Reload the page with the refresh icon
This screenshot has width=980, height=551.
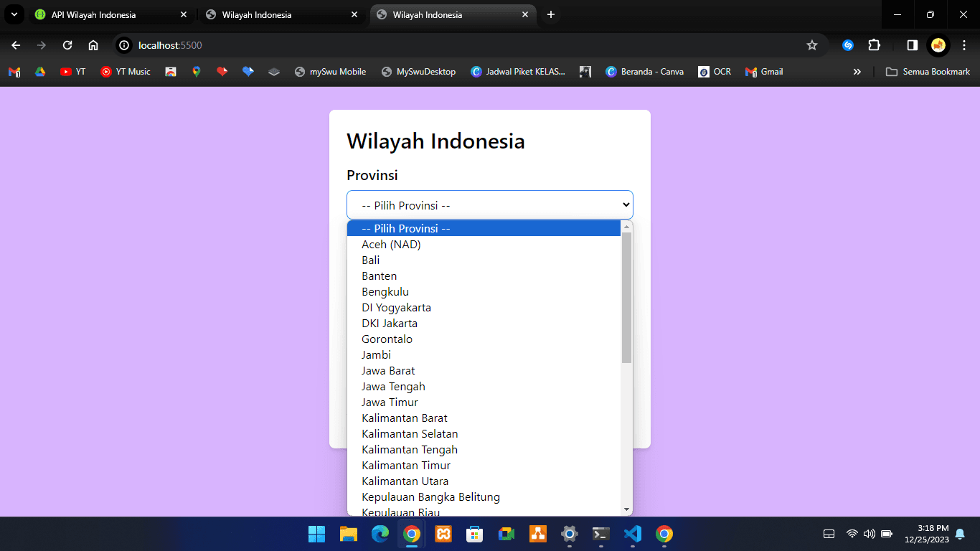67,45
